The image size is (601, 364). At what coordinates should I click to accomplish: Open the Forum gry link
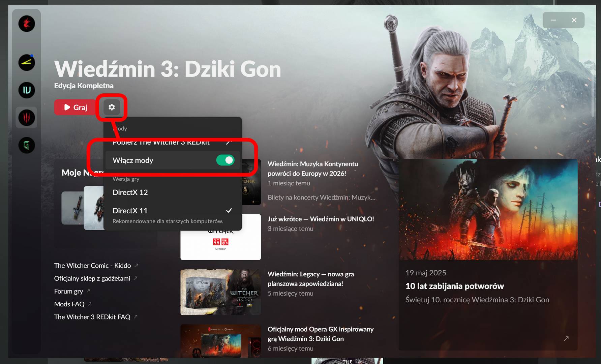(x=69, y=291)
